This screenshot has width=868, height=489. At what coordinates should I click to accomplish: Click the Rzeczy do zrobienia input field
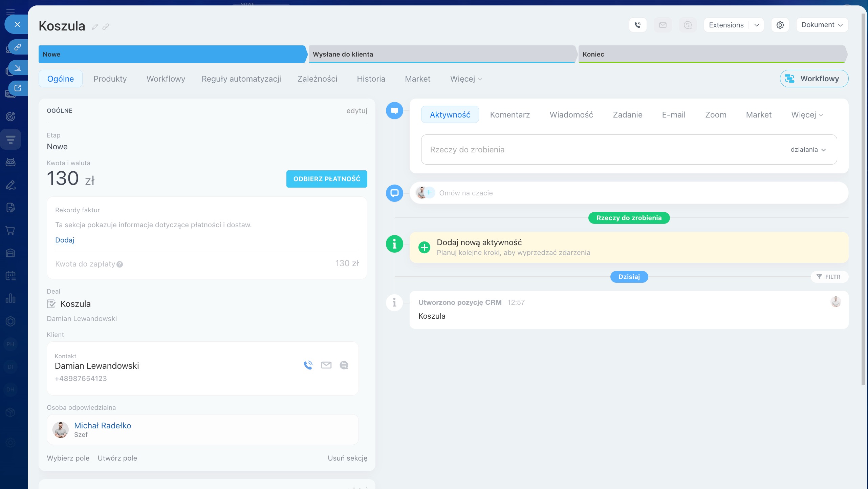coord(603,150)
